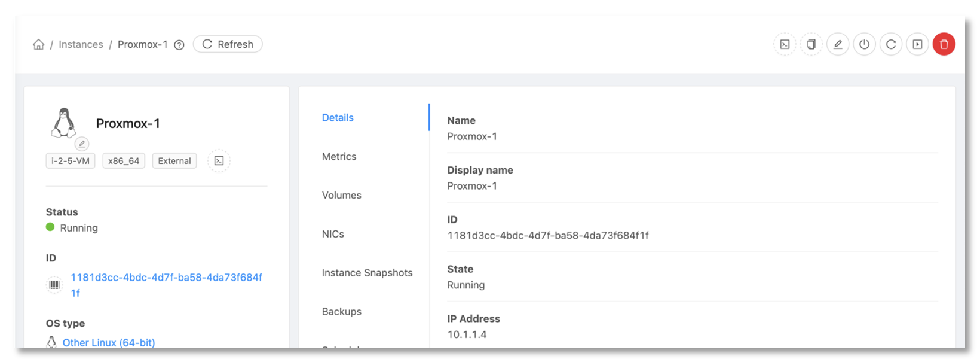Open the Volumes tab
The width and height of the screenshot is (980, 359).
341,196
